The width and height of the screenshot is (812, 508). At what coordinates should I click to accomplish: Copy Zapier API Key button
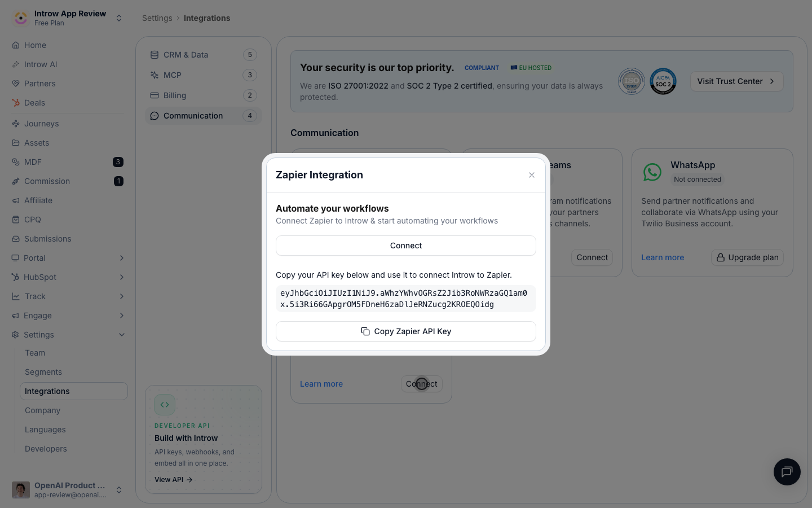coord(406,331)
